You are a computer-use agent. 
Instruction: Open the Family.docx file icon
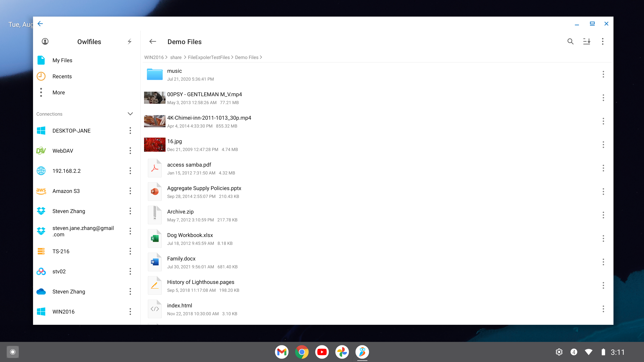point(154,262)
